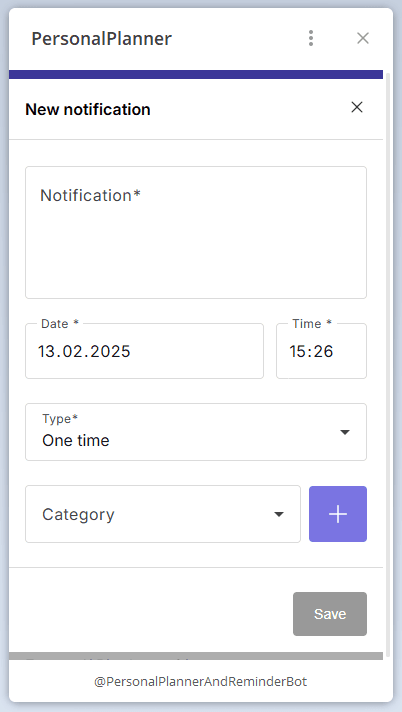Click the Date field showing 13.02.2025

click(x=144, y=351)
